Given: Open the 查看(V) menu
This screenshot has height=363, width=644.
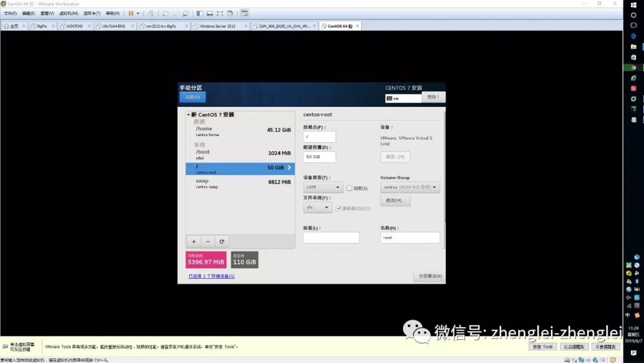Looking at the screenshot, I should point(47,14).
